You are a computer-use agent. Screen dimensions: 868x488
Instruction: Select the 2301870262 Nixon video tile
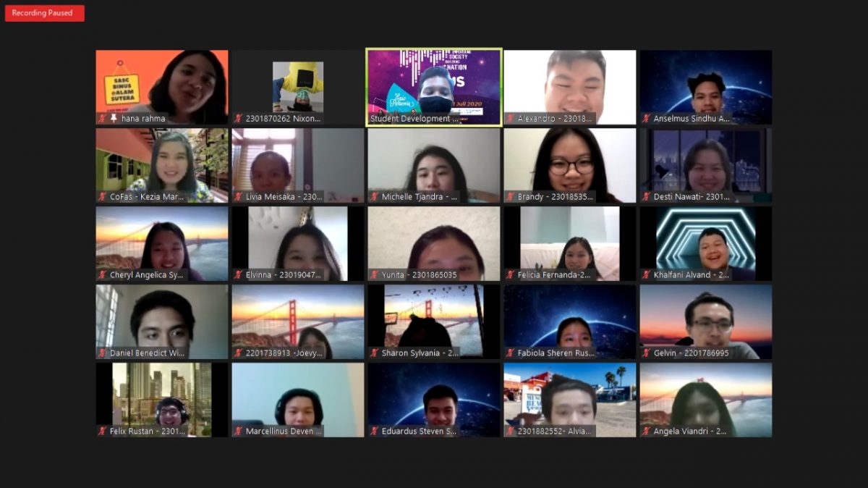298,87
